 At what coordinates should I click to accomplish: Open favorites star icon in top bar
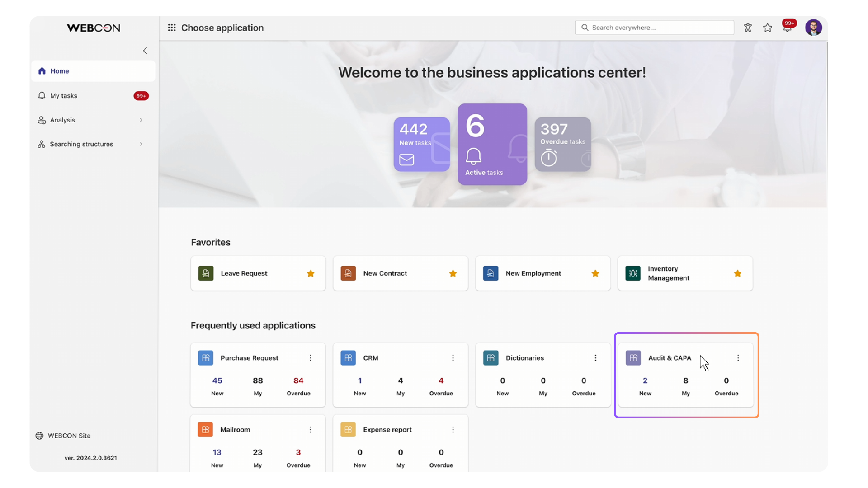pos(768,28)
